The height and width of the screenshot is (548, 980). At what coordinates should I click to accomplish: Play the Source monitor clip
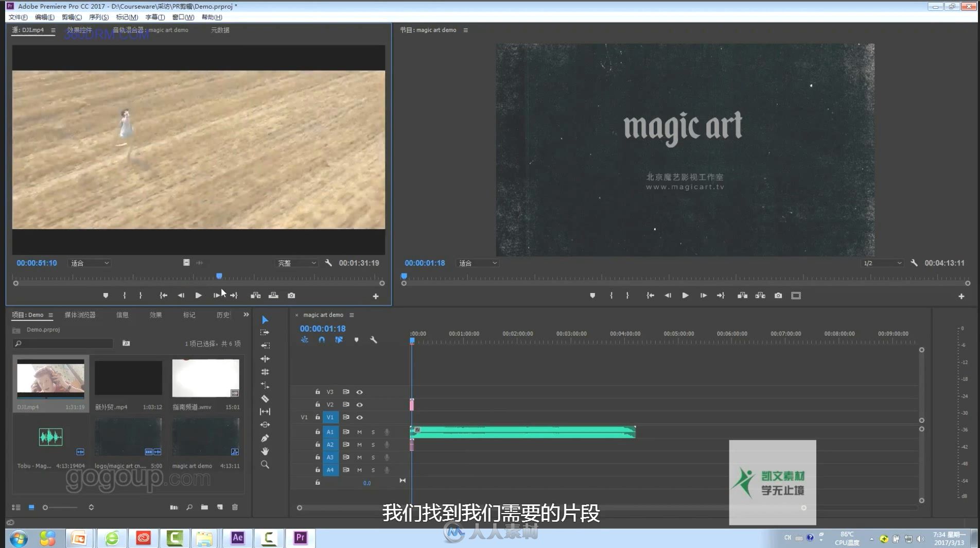198,296
